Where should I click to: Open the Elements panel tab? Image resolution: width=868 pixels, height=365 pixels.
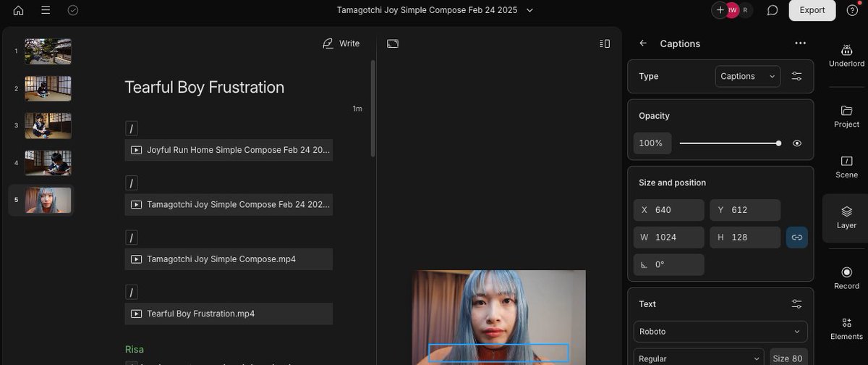846,328
